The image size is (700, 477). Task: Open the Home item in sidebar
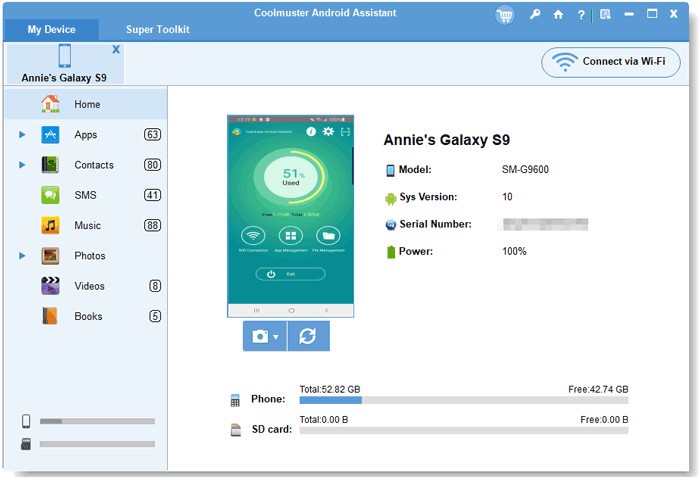click(86, 104)
